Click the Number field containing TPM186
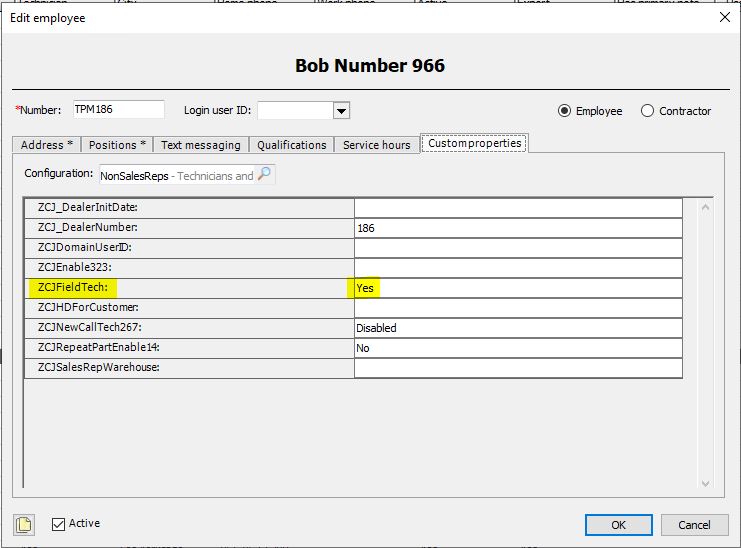 coord(119,109)
